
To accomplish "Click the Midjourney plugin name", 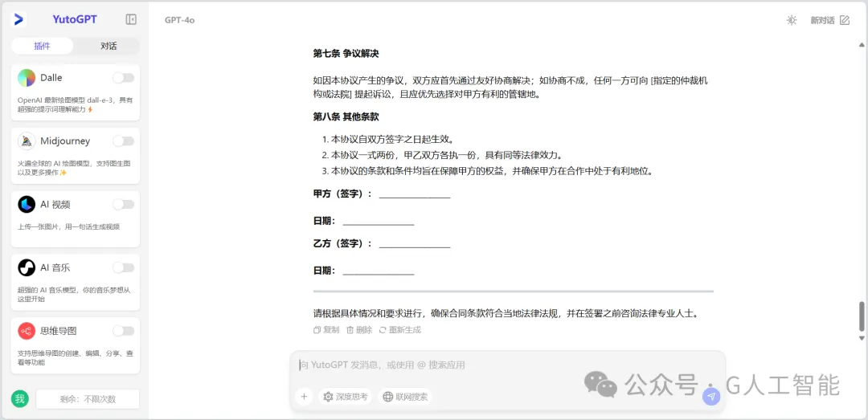I will [65, 141].
